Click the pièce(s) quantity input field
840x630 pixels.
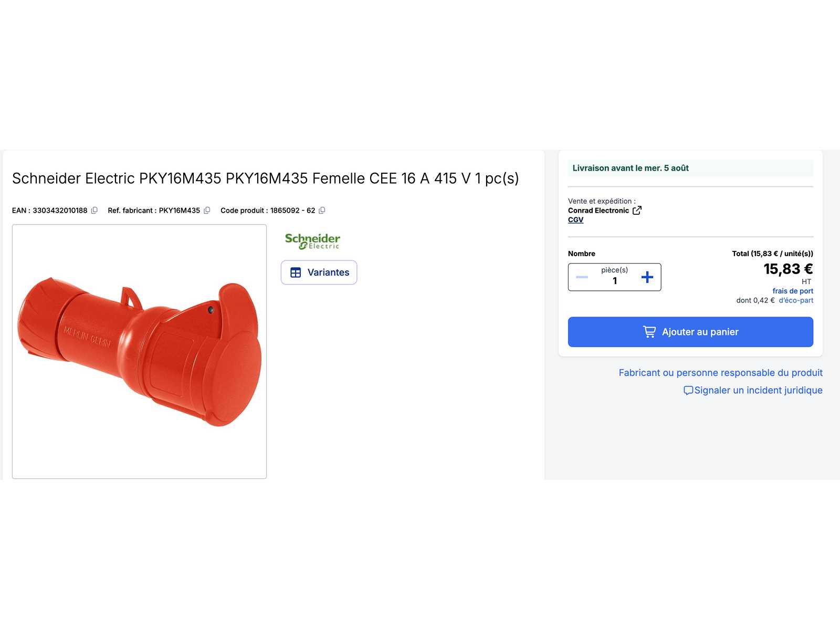614,277
